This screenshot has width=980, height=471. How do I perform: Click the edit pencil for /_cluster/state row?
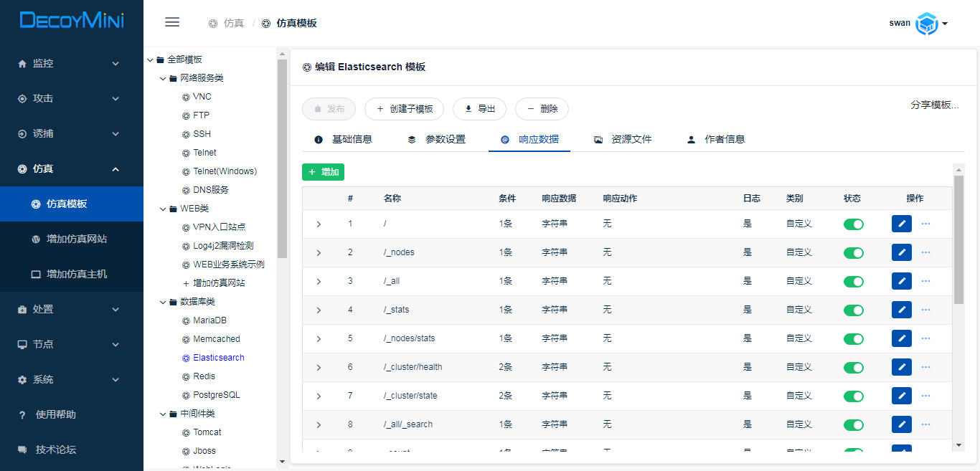point(901,396)
